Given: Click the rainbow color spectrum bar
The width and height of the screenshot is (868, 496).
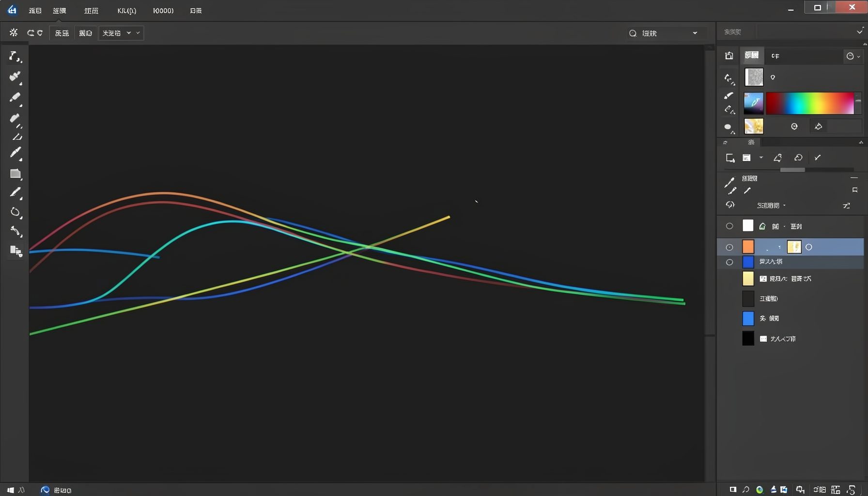Looking at the screenshot, I should pyautogui.click(x=810, y=103).
